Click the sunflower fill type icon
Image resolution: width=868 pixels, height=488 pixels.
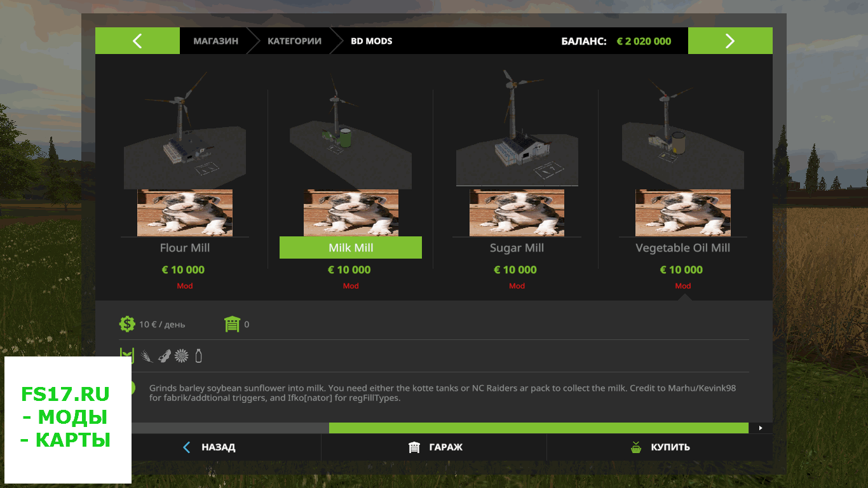tap(182, 356)
